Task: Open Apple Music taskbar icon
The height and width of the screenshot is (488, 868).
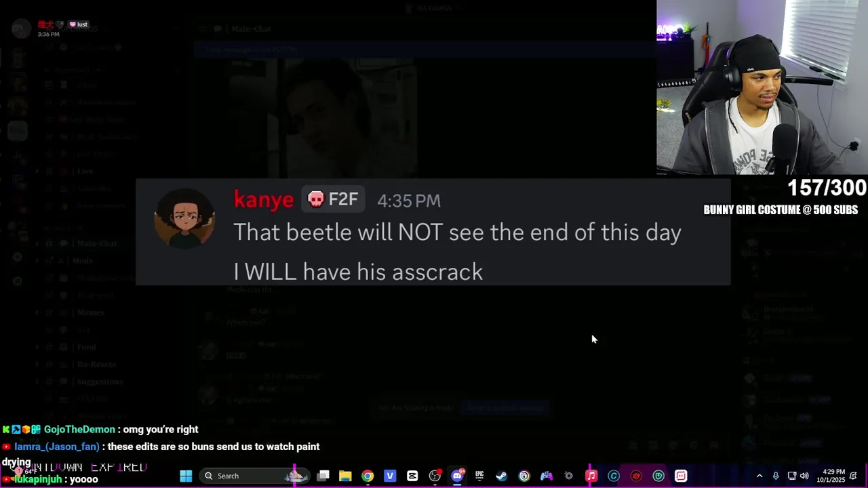Action: click(x=591, y=476)
